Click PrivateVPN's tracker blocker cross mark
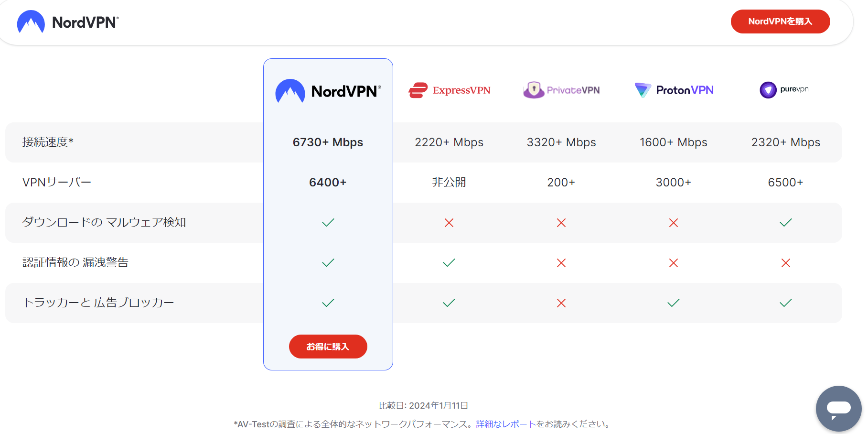The image size is (868, 434). [561, 303]
